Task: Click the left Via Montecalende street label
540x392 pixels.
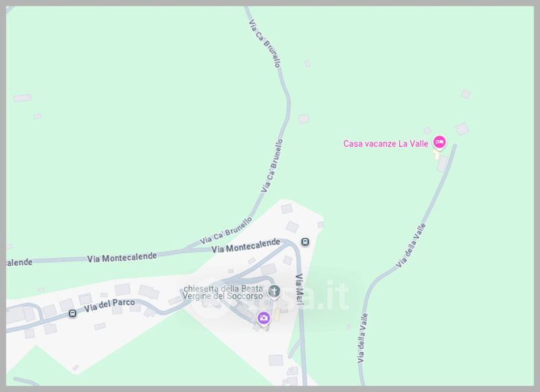Action: point(122,258)
